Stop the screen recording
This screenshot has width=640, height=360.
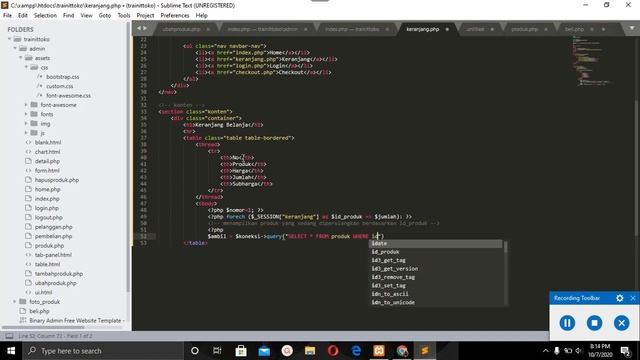594,323
